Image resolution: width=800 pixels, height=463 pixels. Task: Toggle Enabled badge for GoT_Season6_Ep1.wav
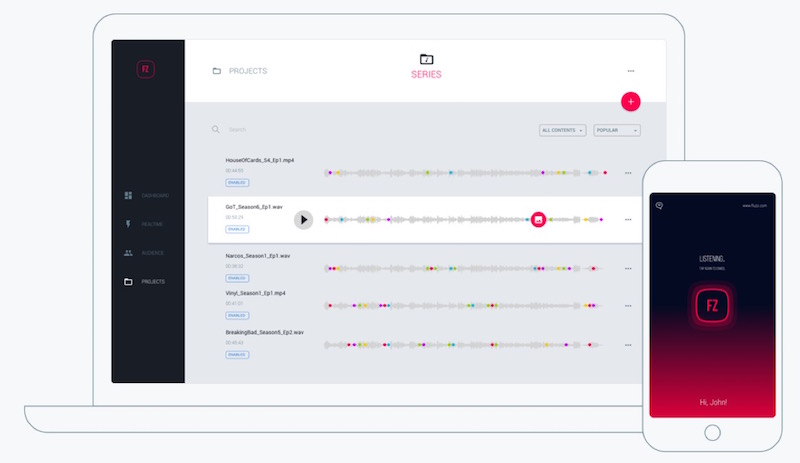point(237,229)
